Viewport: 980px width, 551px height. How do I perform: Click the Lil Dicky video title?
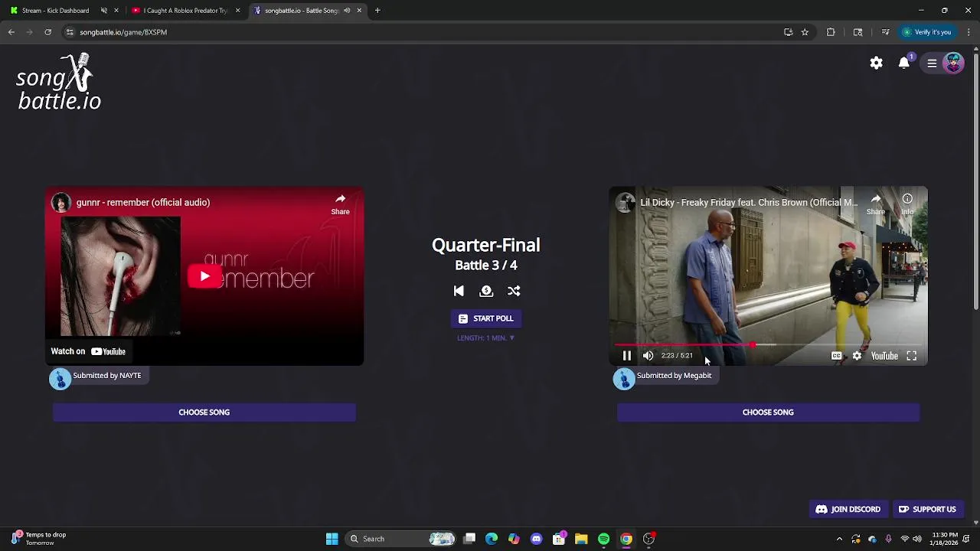[749, 202]
